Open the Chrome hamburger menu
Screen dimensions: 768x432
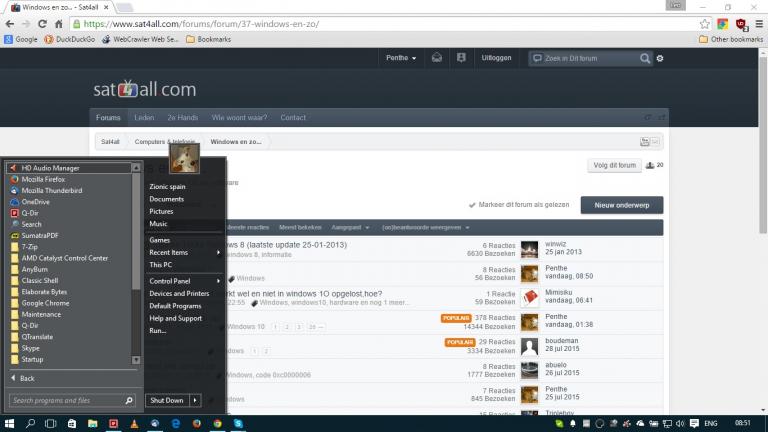pyautogui.click(x=759, y=24)
